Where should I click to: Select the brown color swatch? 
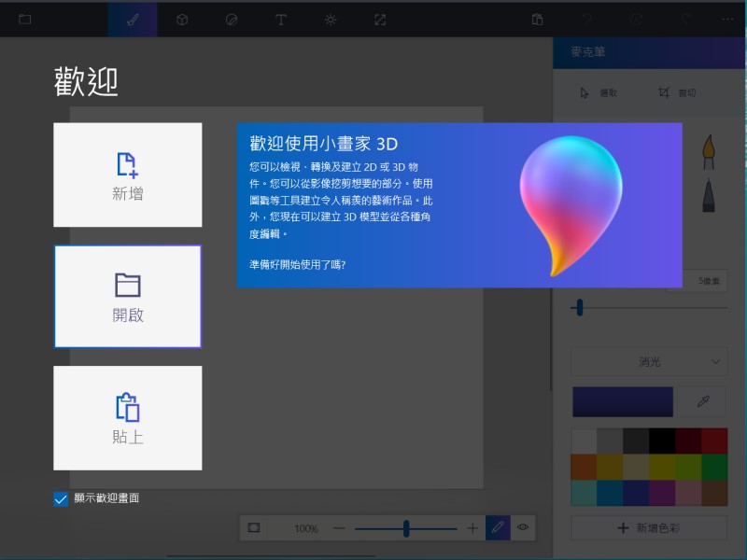click(x=714, y=493)
